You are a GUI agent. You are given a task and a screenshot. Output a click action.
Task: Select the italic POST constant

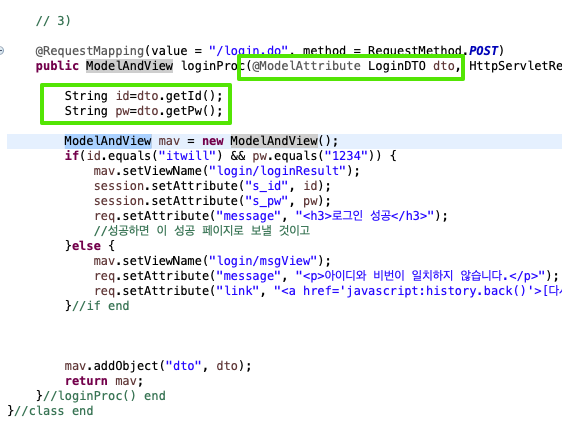483,51
